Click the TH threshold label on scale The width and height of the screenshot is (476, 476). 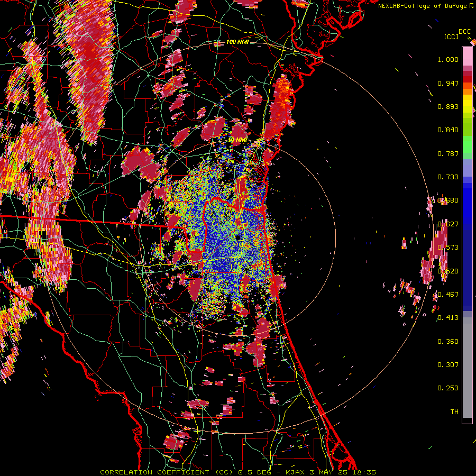[454, 412]
